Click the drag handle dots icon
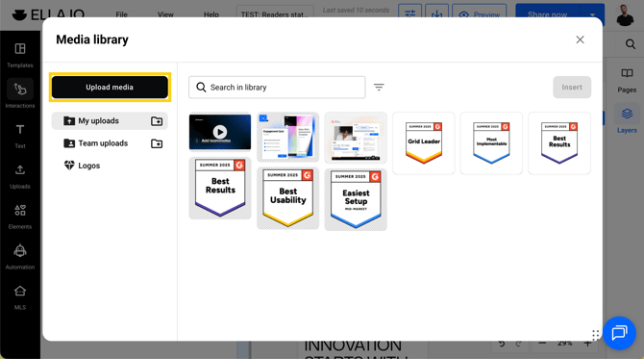This screenshot has width=644, height=359. [596, 335]
